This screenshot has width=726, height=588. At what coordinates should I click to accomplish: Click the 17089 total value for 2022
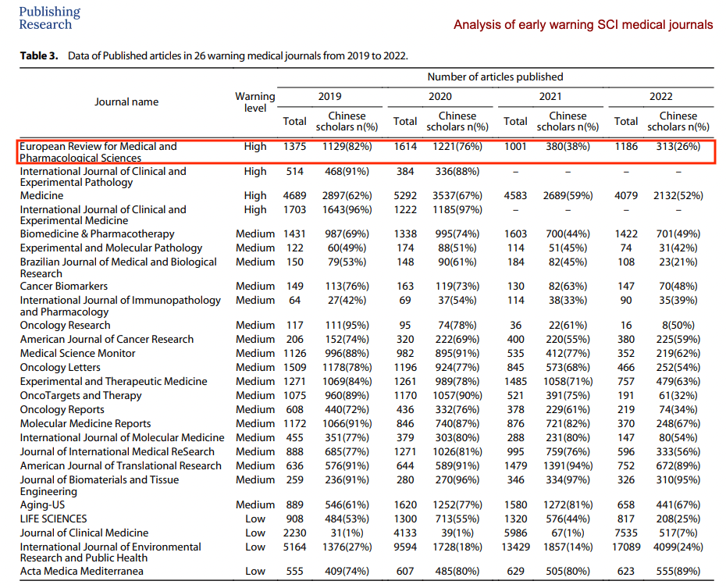[626, 547]
